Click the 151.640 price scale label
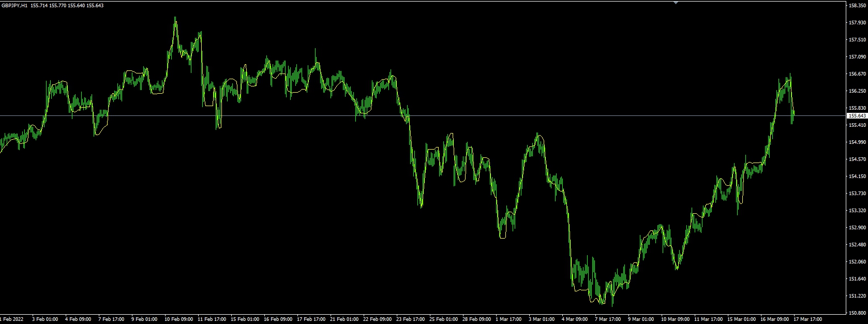Image resolution: width=868 pixels, height=324 pixels. pyautogui.click(x=858, y=279)
